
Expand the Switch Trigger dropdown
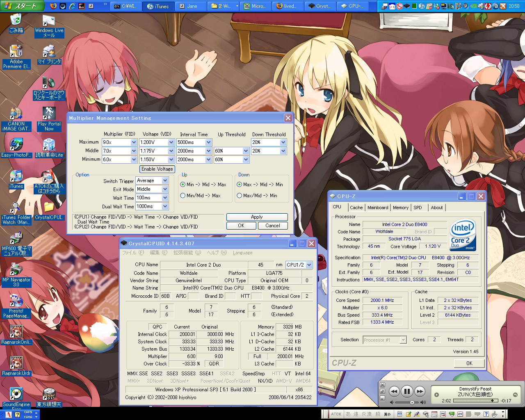(x=165, y=180)
